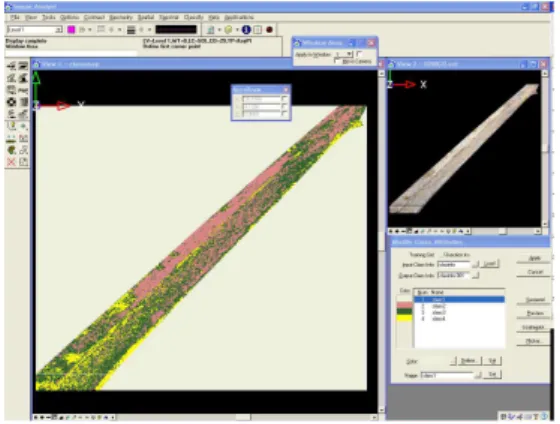Open the Level1 level dropdown
Viewport: 560px width, 424px height.
pyautogui.click(x=58, y=30)
